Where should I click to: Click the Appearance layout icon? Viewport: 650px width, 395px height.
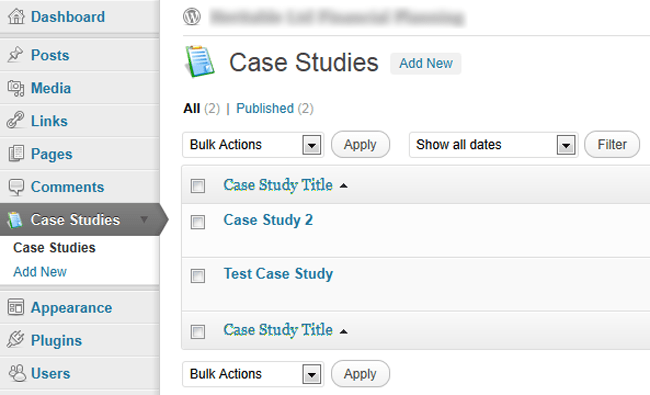point(16,308)
